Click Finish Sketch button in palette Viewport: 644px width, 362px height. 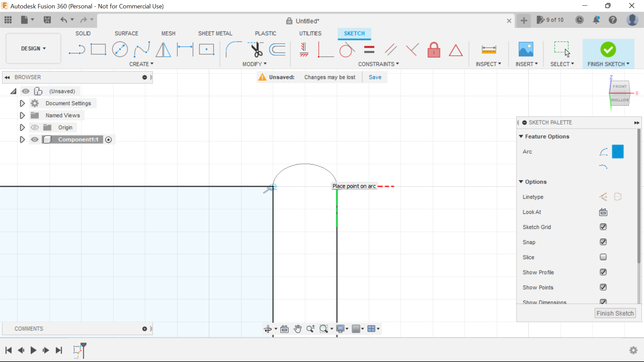(615, 313)
